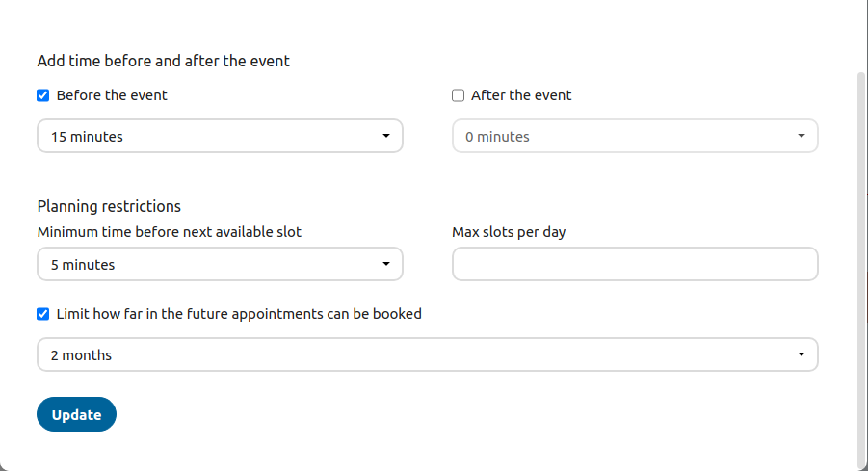Open the 0 minutes after-event dropdown
Screen dimensions: 868x471
pos(635,136)
